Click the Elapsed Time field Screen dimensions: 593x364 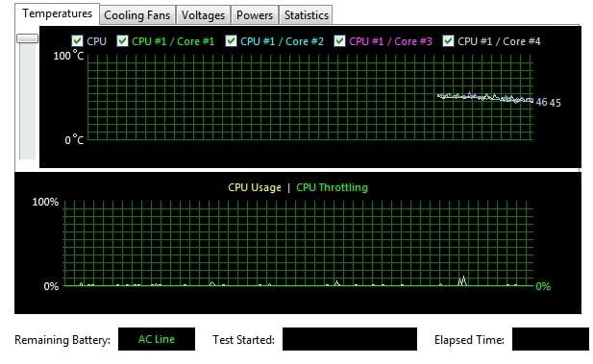coord(551,339)
